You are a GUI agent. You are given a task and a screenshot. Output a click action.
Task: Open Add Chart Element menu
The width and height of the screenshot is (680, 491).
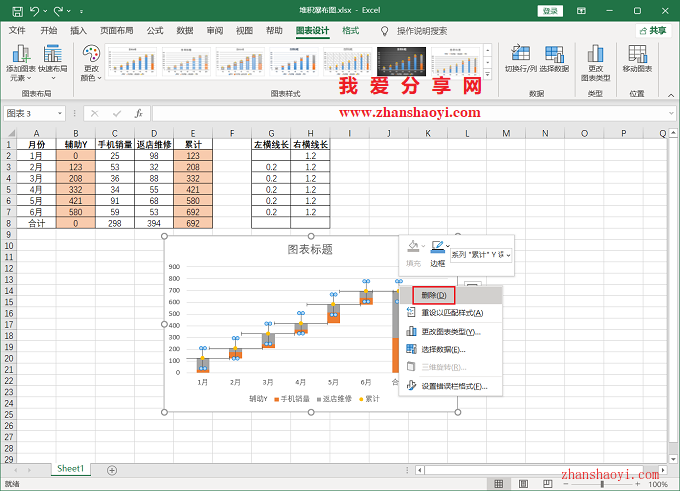point(20,63)
